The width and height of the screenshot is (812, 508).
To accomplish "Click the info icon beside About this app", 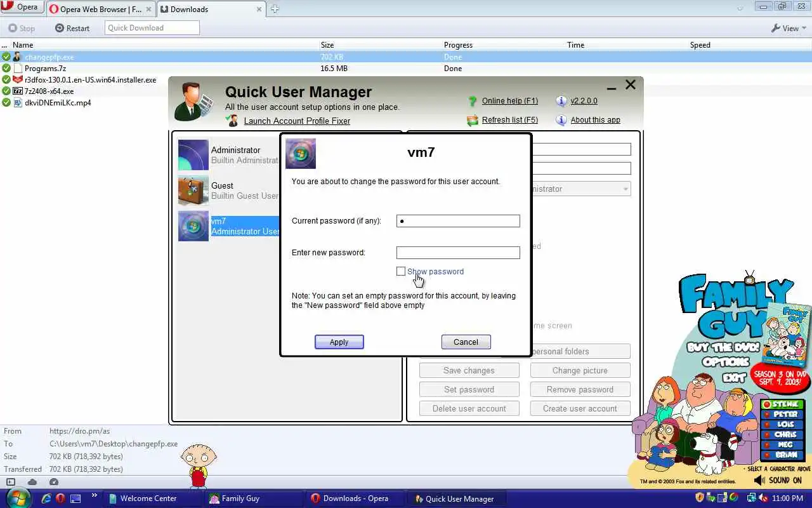I will (561, 120).
